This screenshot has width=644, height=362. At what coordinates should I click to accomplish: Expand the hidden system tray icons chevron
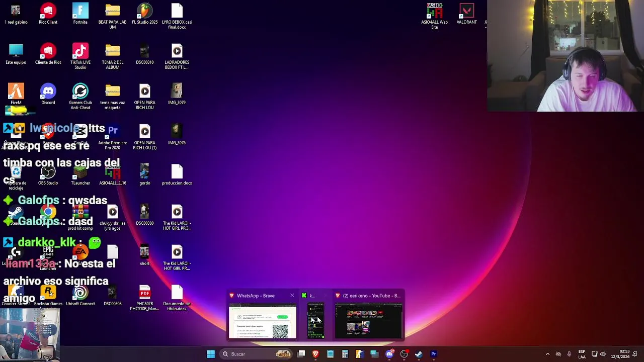(x=547, y=354)
